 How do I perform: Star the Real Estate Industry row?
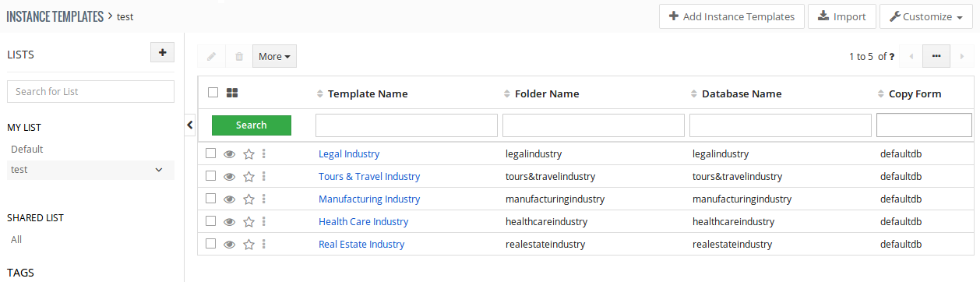click(x=249, y=245)
